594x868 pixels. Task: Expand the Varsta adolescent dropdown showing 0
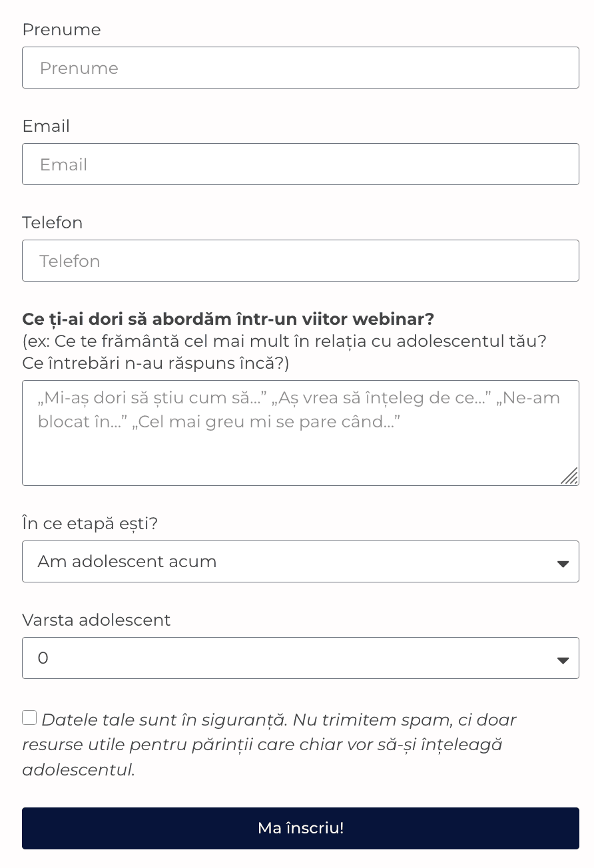(x=286, y=658)
